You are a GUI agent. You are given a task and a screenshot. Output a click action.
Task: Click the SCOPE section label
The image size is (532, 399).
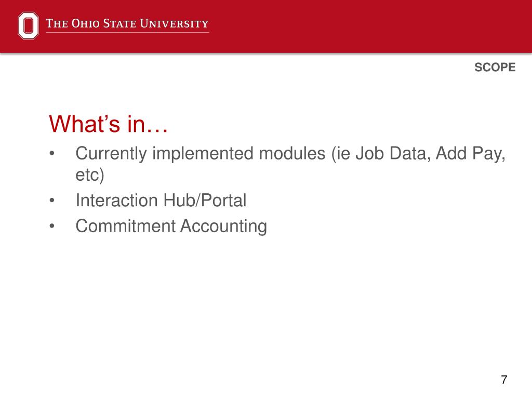pyautogui.click(x=495, y=67)
